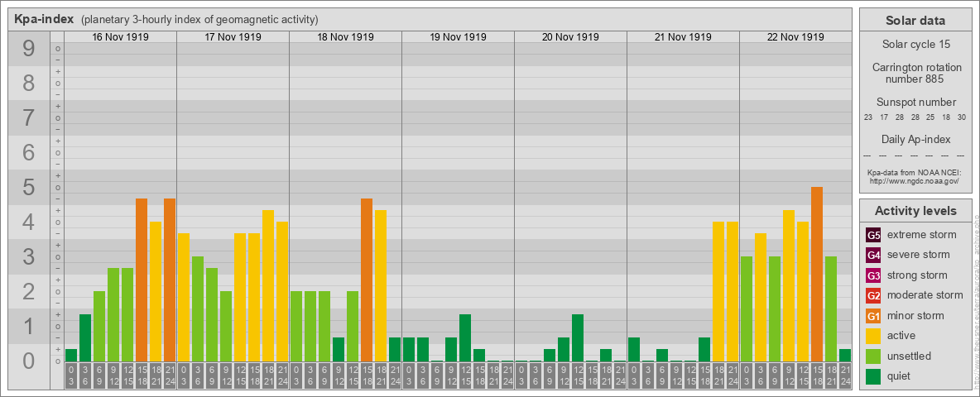Click the 18 Nov 1919 date header
980x397 pixels.
click(345, 37)
